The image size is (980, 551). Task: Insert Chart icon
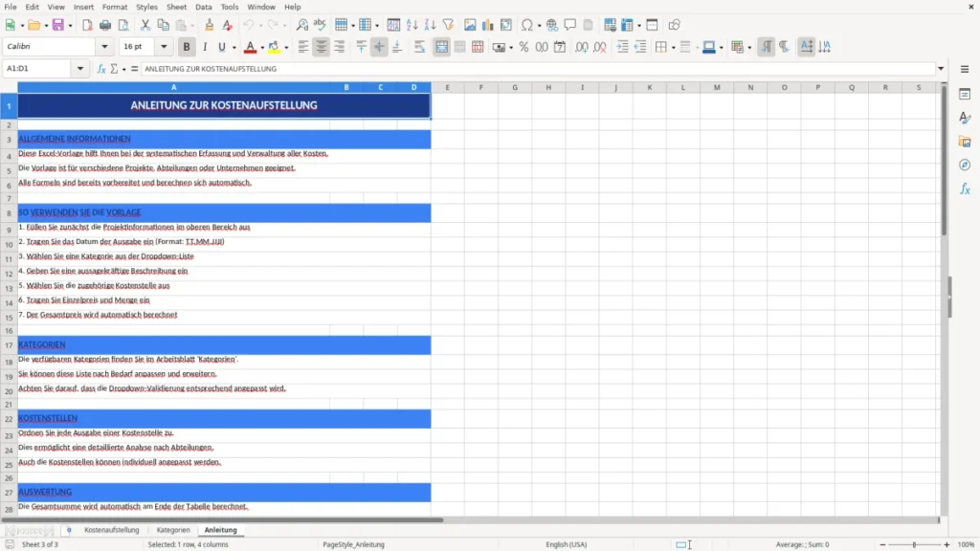coord(487,25)
